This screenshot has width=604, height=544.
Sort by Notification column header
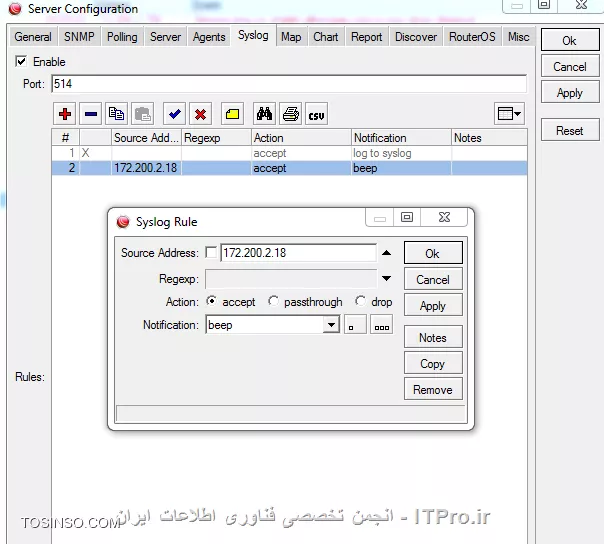point(401,138)
